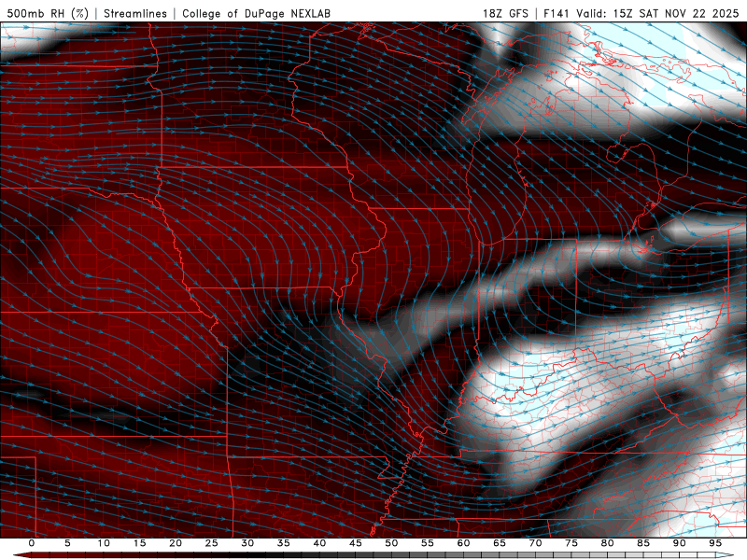Select the 65 value on the color scale
The width and height of the screenshot is (747, 560).
click(500, 543)
